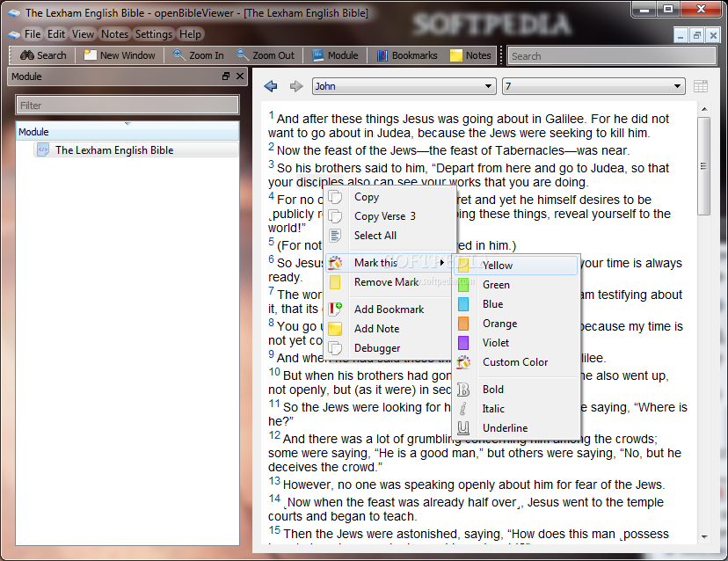Click verse number 1 link
The image size is (728, 561).
click(x=271, y=114)
